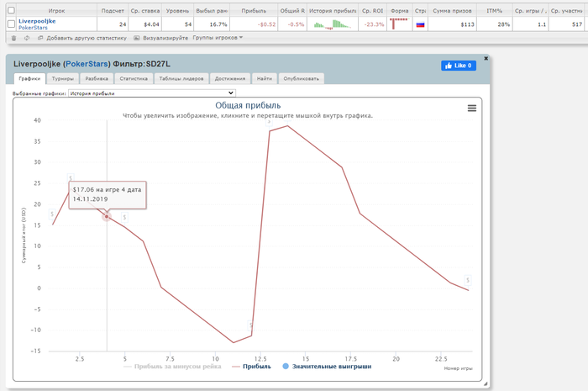Sort by the 'Прибыль' column header

[254, 10]
